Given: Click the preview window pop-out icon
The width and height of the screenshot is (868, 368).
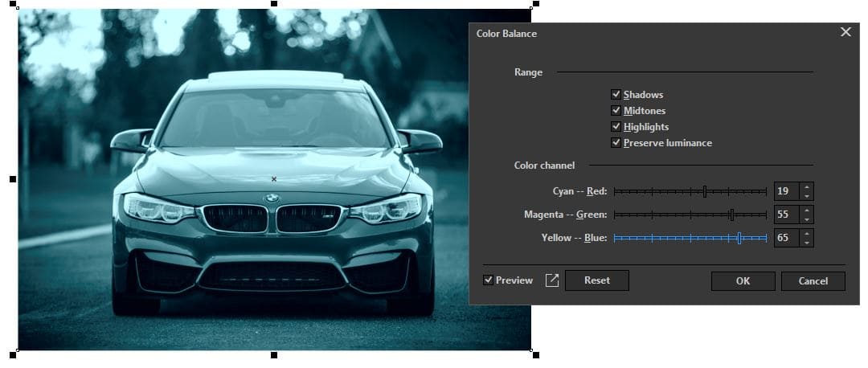Looking at the screenshot, I should [552, 280].
